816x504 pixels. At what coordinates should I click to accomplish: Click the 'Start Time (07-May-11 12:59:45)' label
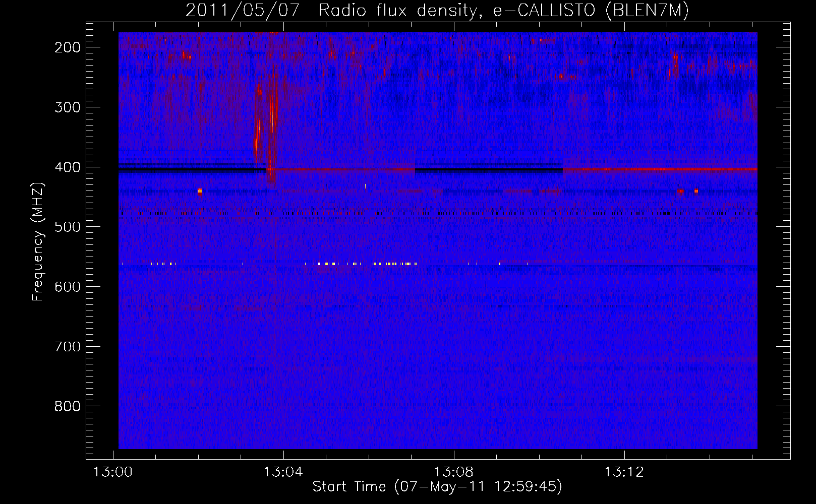437,487
